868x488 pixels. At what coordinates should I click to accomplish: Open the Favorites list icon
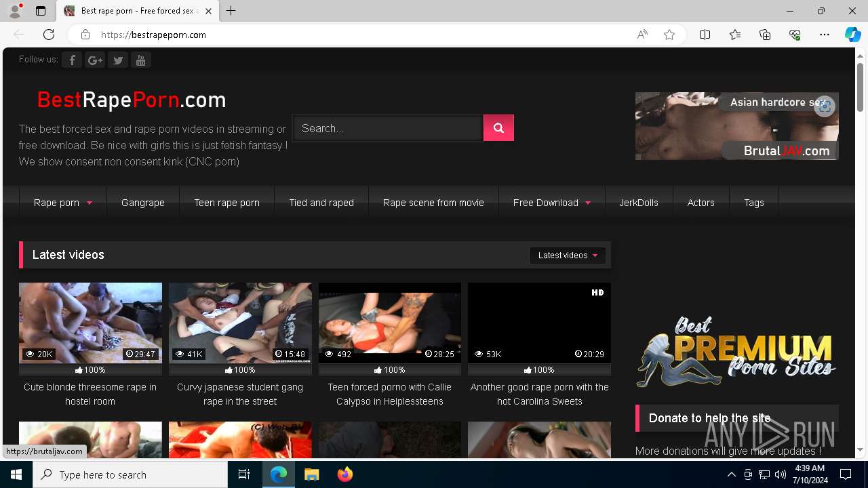pos(735,35)
